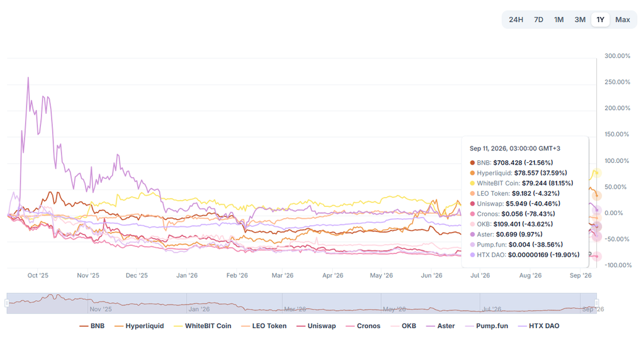The width and height of the screenshot is (644, 337).
Task: Toggle Uniswap line in legend
Action: point(316,326)
